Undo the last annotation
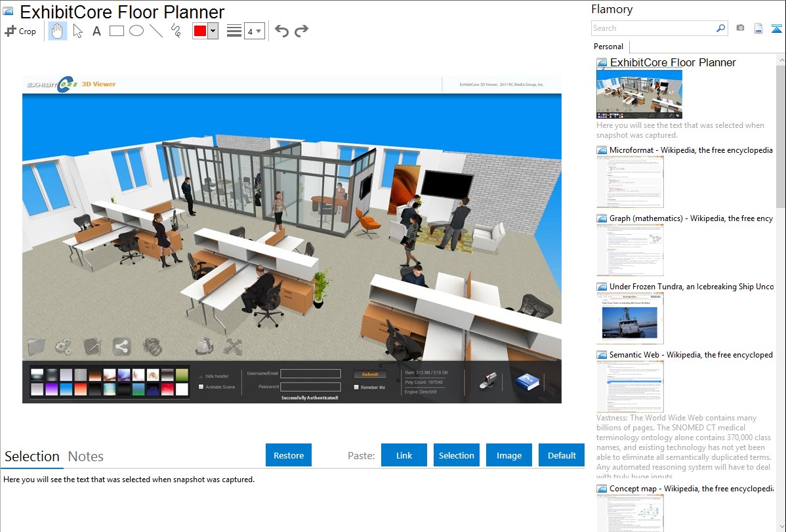 [281, 31]
